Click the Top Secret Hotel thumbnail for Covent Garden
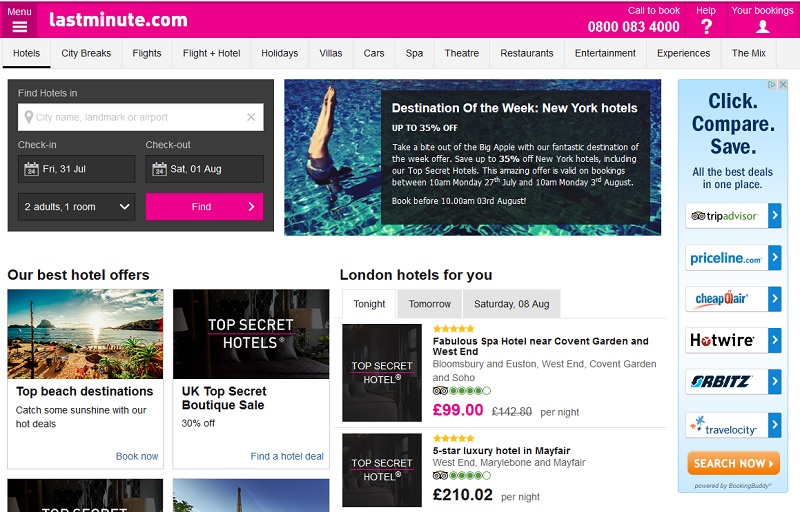 tap(382, 373)
